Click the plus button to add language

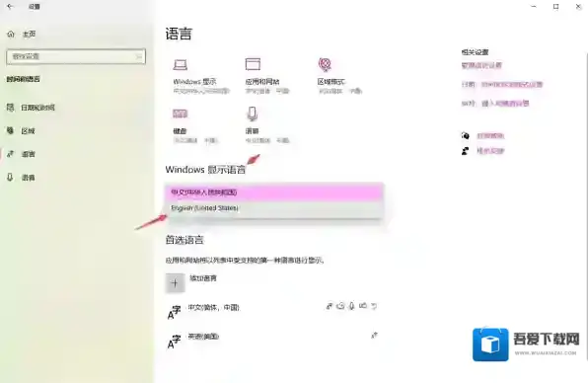176,283
